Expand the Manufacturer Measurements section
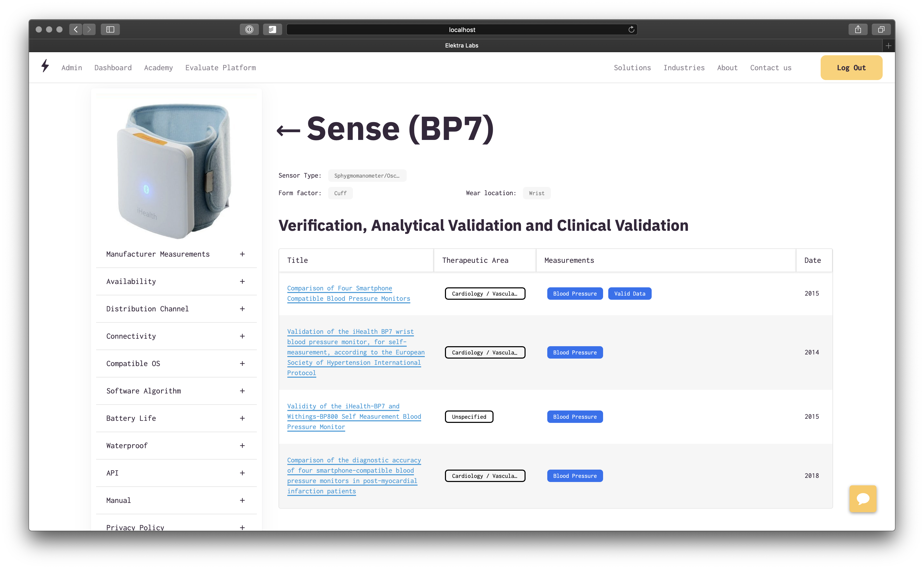Image resolution: width=924 pixels, height=569 pixels. point(242,254)
